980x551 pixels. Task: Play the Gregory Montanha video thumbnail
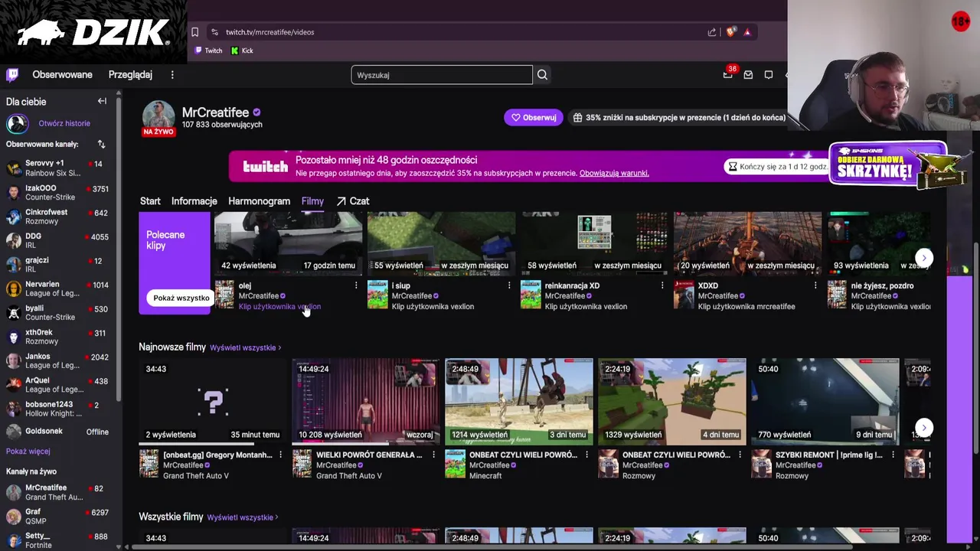pyautogui.click(x=212, y=401)
